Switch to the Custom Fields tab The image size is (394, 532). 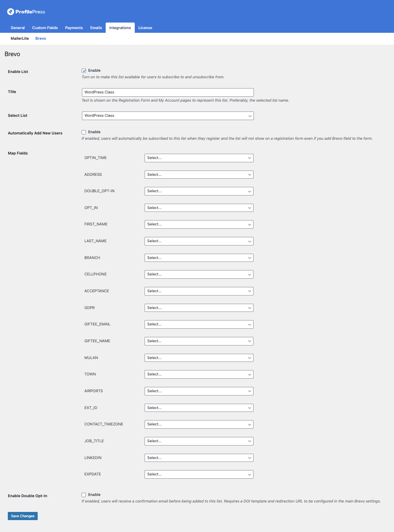pyautogui.click(x=45, y=27)
